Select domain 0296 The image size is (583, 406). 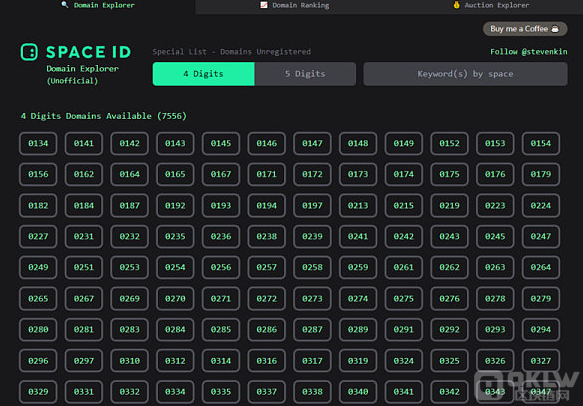pos(38,361)
